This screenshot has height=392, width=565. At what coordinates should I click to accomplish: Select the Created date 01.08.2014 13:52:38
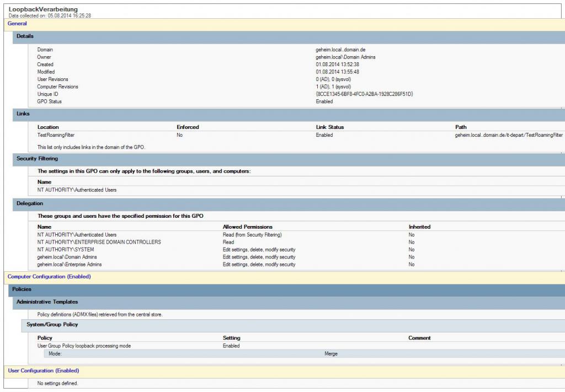point(337,65)
